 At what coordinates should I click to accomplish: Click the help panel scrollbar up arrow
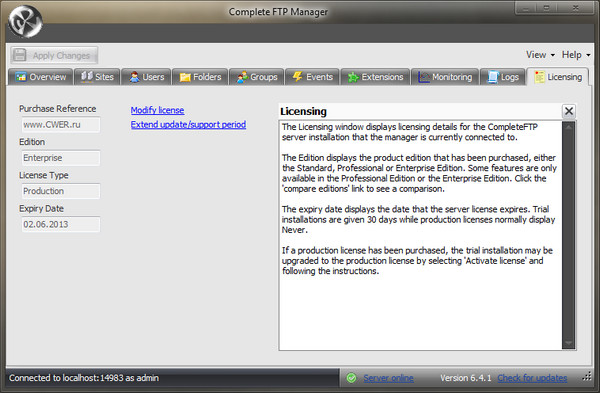point(569,127)
